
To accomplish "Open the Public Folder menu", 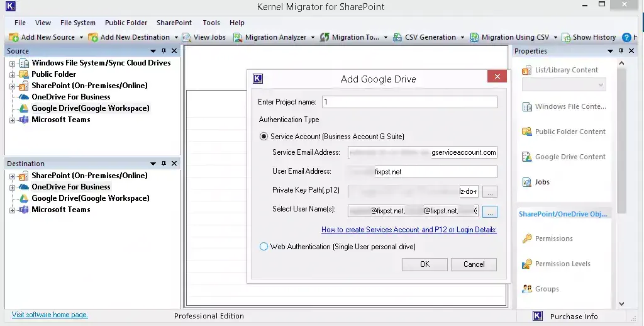I will [126, 23].
